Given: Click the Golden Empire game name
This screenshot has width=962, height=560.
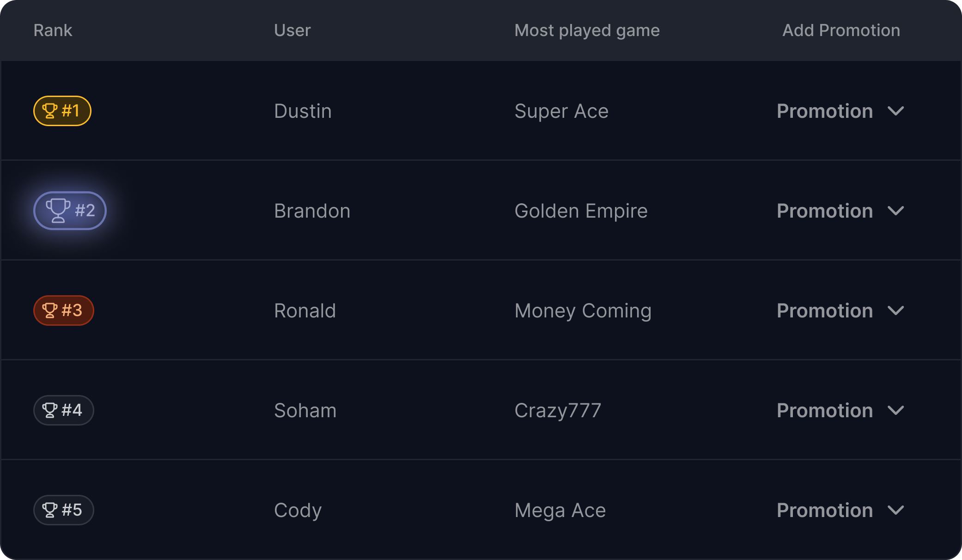Looking at the screenshot, I should point(581,211).
